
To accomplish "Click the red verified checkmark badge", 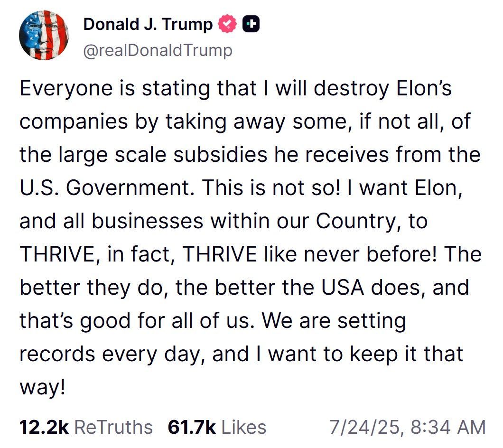I will (227, 24).
